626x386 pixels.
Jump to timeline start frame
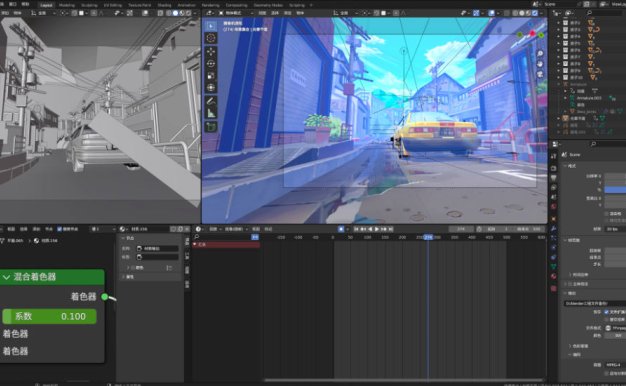tap(356, 229)
